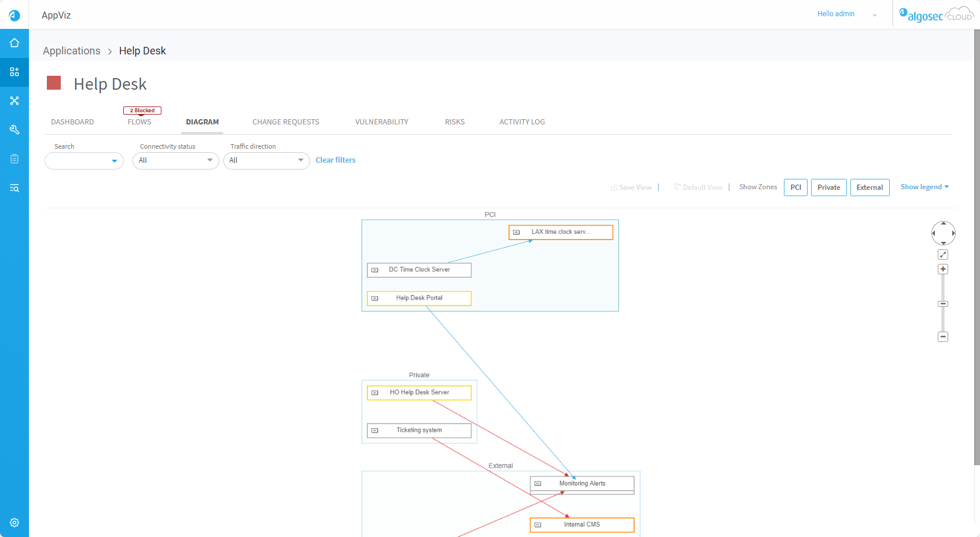The width and height of the screenshot is (980, 537).
Task: Expand the Show legend menu
Action: (x=924, y=187)
